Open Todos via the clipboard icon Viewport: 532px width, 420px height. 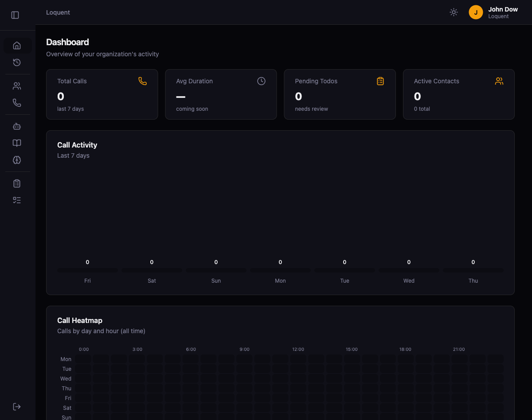point(17,183)
